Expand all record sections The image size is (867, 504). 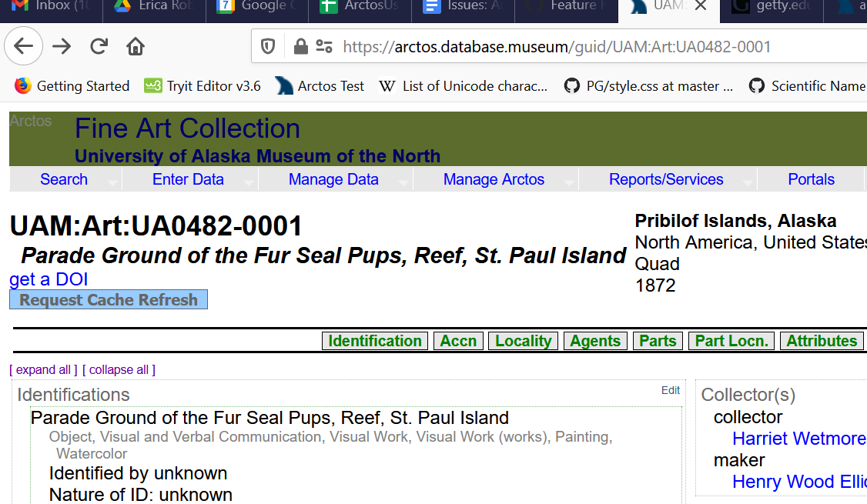(x=43, y=369)
